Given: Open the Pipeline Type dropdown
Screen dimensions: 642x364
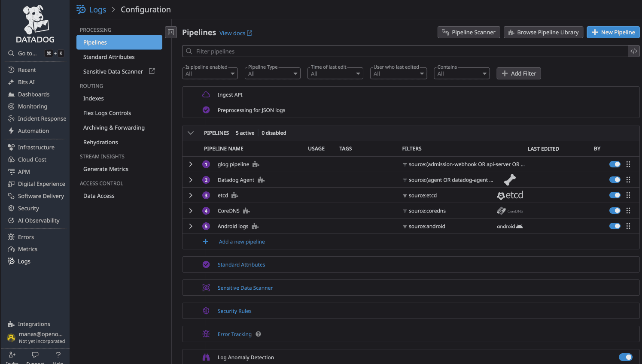Looking at the screenshot, I should (x=272, y=73).
